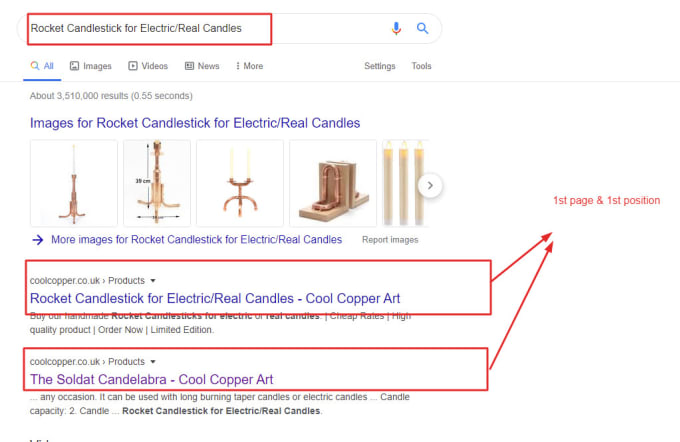Click the Videos tab icon
Image resolution: width=680 pixels, height=442 pixels.
coord(134,66)
